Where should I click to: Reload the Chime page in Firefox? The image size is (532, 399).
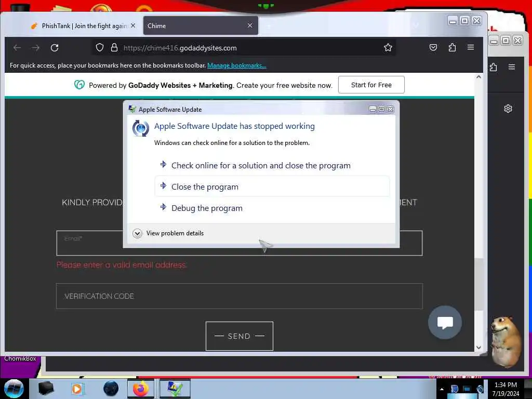[55, 48]
